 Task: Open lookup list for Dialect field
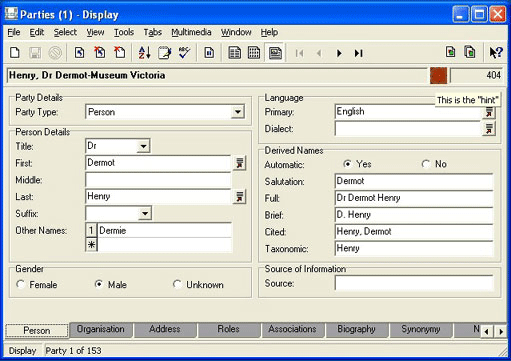point(489,129)
